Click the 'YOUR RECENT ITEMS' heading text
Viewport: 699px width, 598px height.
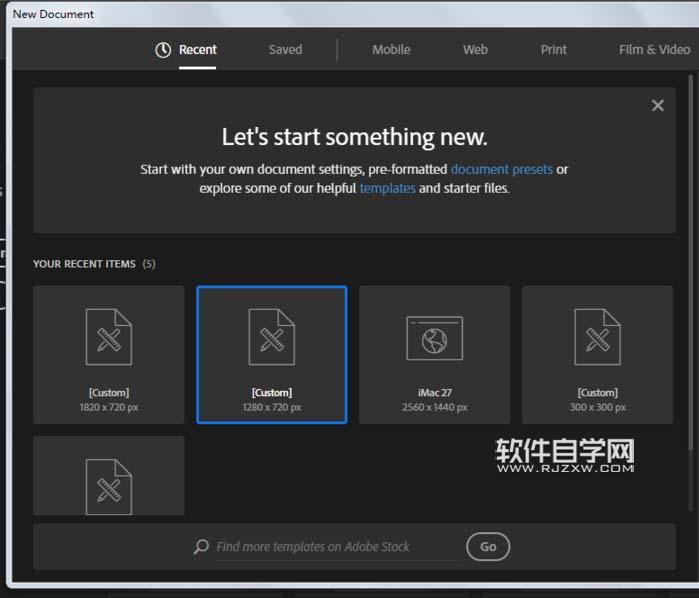click(84, 264)
